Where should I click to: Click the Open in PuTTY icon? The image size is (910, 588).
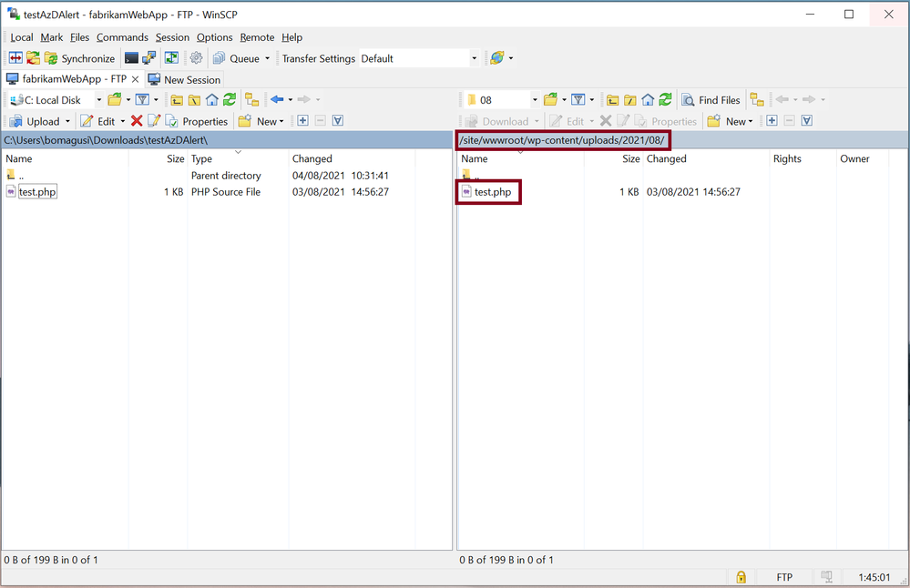click(149, 58)
